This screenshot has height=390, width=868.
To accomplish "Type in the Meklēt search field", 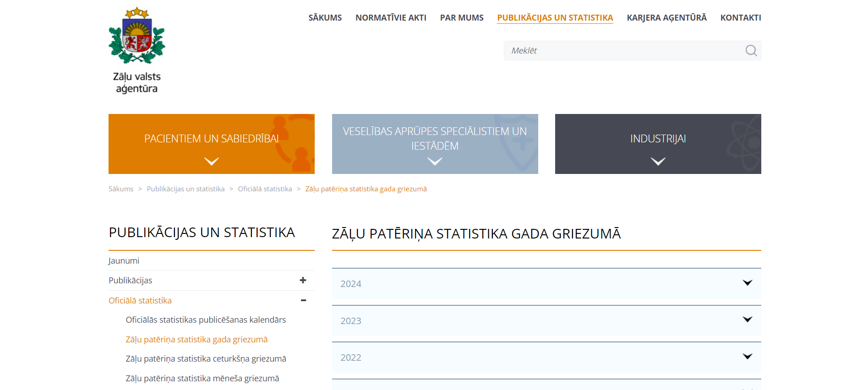I will [x=623, y=51].
